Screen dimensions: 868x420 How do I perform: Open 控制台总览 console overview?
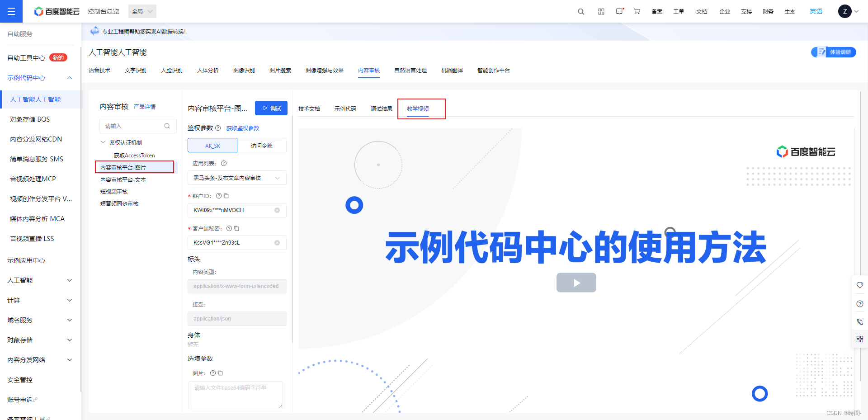[x=104, y=11]
